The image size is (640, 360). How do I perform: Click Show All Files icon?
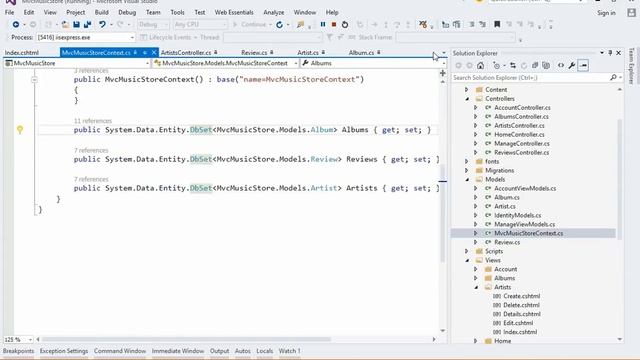point(546,65)
